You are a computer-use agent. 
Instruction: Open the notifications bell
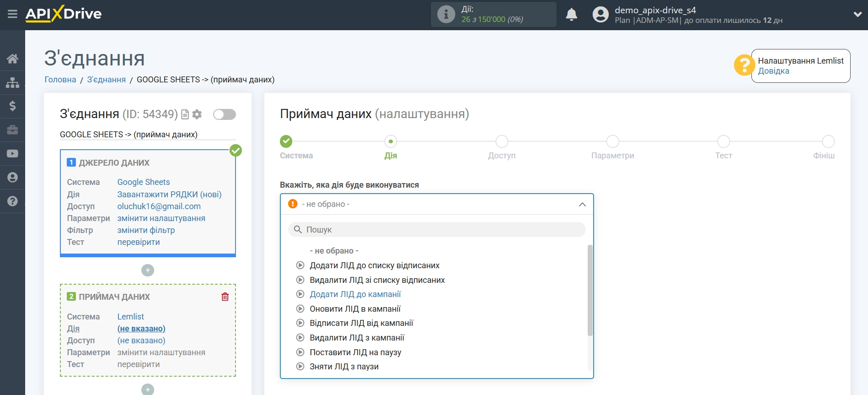tap(571, 15)
